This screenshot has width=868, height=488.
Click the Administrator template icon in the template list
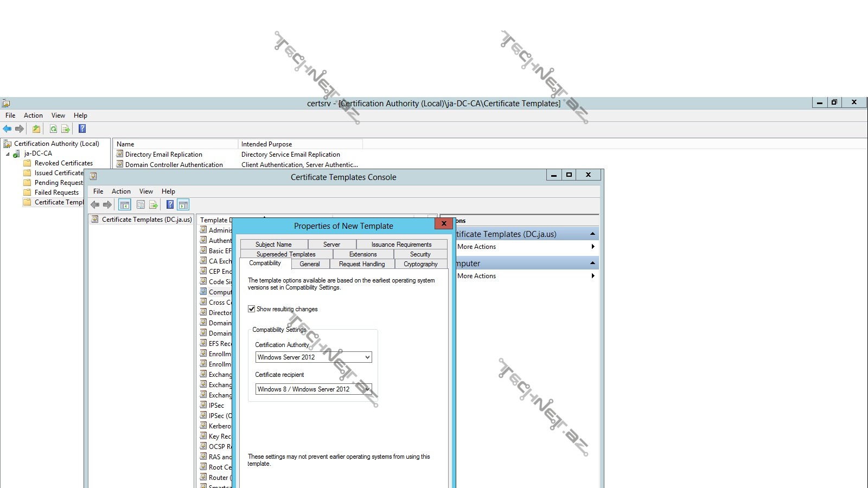[203, 230]
